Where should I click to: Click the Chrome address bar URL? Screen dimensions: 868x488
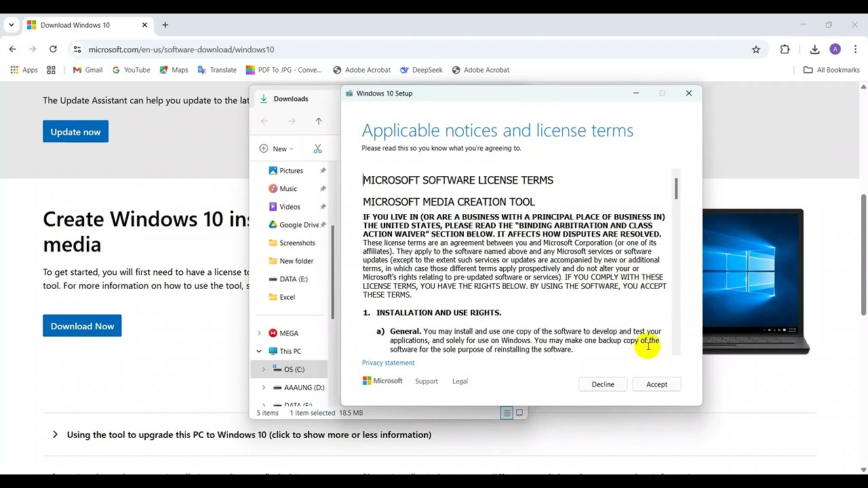pyautogui.click(x=181, y=49)
